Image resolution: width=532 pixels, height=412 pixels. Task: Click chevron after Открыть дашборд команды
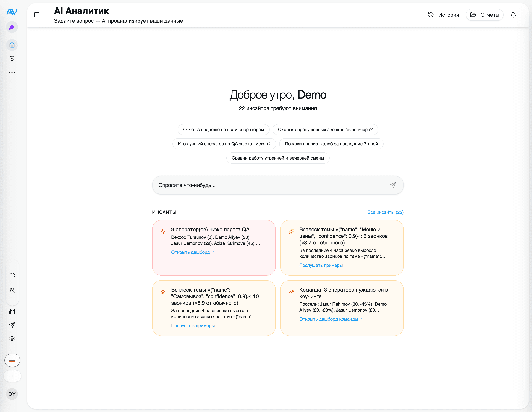[x=362, y=319]
